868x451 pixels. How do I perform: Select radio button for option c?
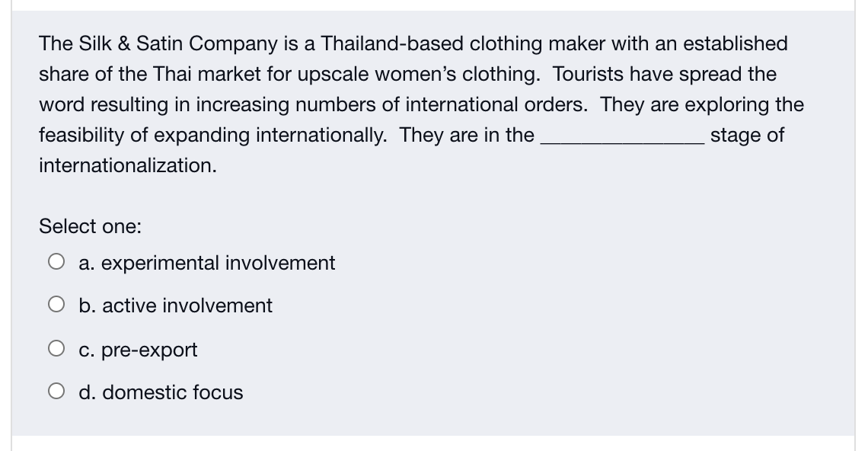[x=56, y=347]
